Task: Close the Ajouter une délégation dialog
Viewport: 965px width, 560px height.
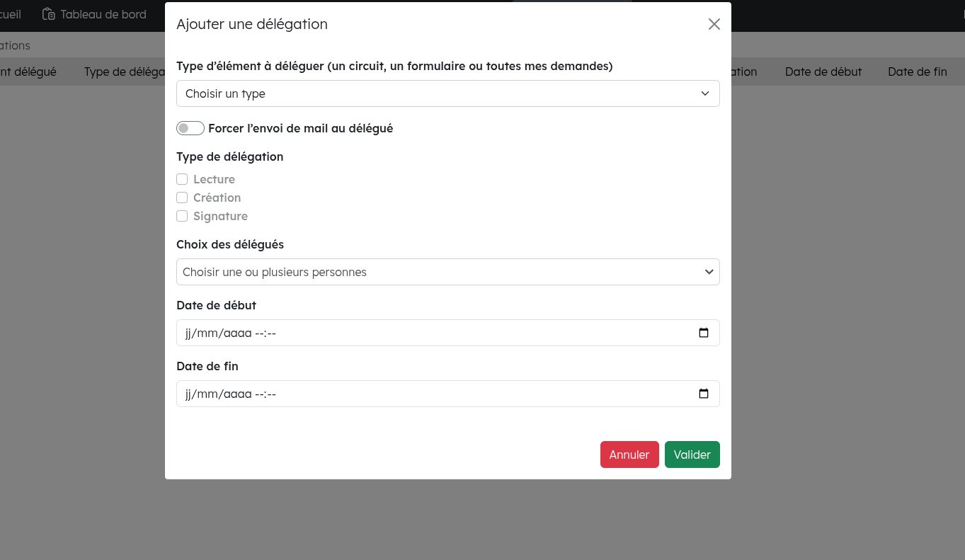Action: point(714,24)
